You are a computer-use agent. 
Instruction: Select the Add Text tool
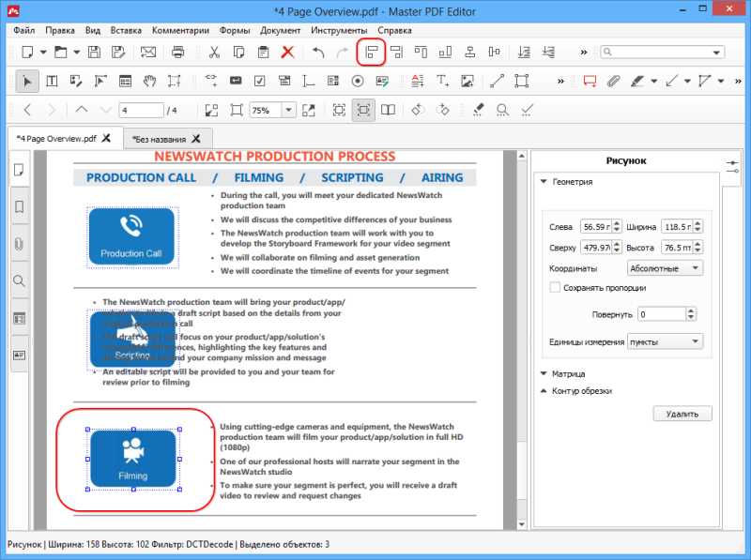click(442, 81)
